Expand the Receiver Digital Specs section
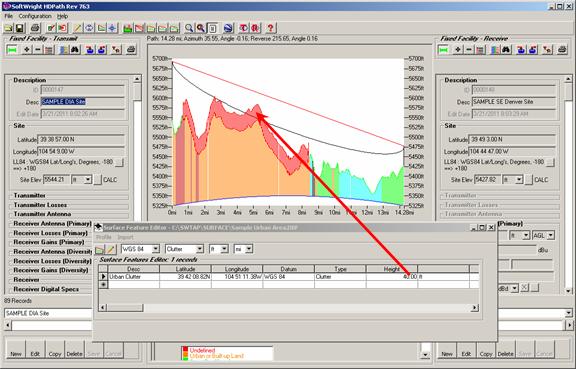The height and width of the screenshot is (369, 576). [46, 289]
